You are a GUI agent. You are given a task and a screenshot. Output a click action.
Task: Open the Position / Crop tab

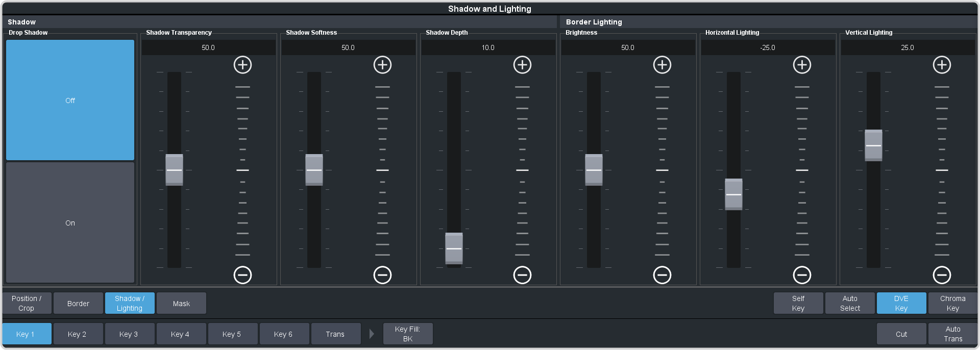[x=27, y=303]
